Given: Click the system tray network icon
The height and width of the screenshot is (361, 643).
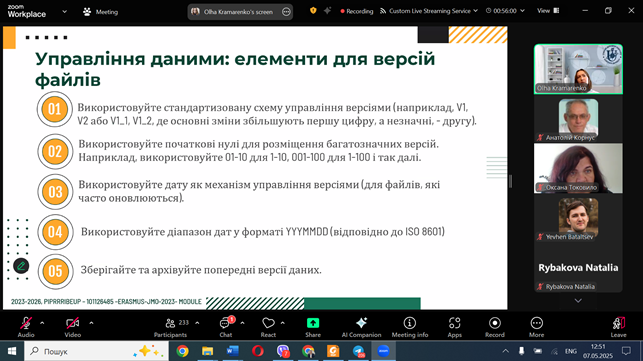Looking at the screenshot, I should [x=554, y=351].
